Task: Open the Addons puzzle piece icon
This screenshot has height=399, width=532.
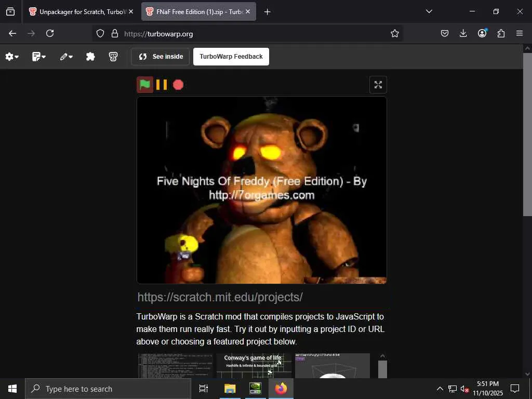Action: pos(90,57)
